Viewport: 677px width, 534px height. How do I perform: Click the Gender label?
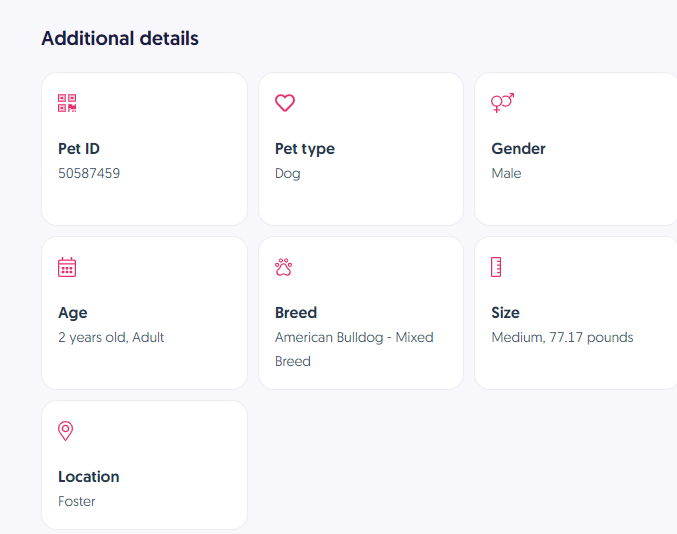[x=518, y=149]
